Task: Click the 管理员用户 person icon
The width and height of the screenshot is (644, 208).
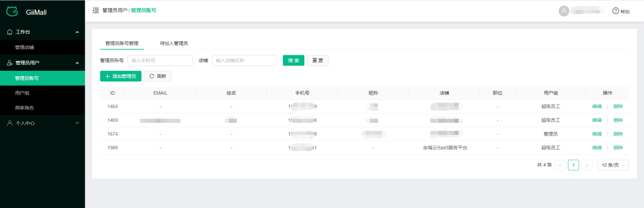Action: (10, 63)
